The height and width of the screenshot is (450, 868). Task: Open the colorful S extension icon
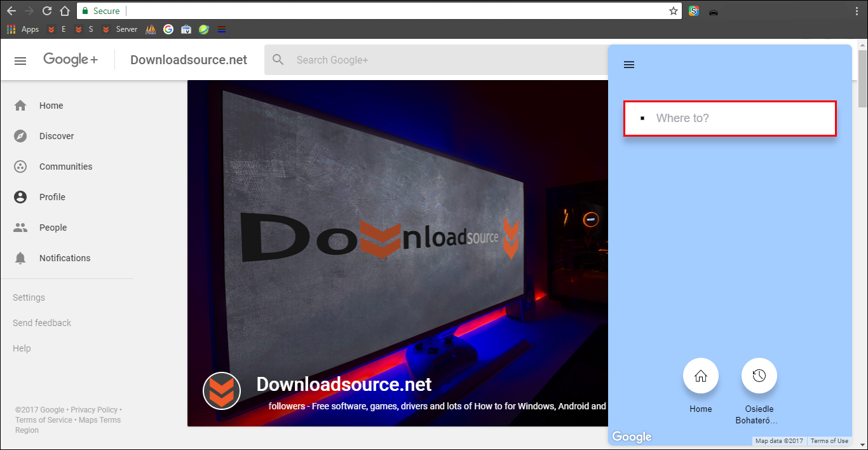(x=694, y=11)
